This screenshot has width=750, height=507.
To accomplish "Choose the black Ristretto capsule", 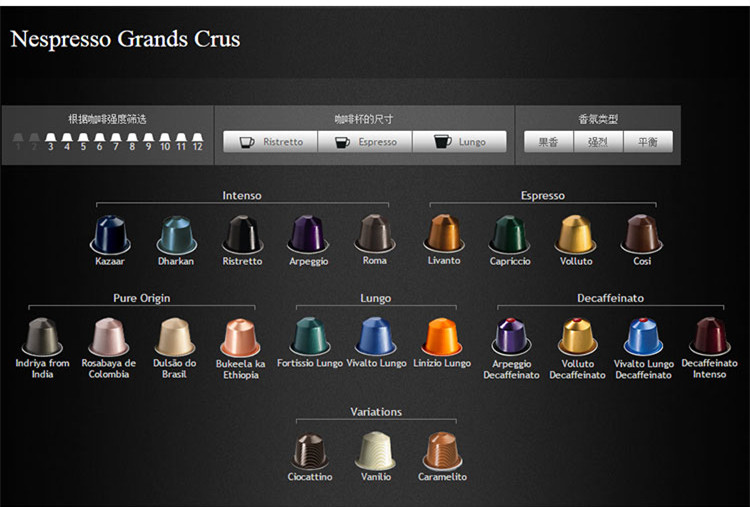I will point(243,235).
